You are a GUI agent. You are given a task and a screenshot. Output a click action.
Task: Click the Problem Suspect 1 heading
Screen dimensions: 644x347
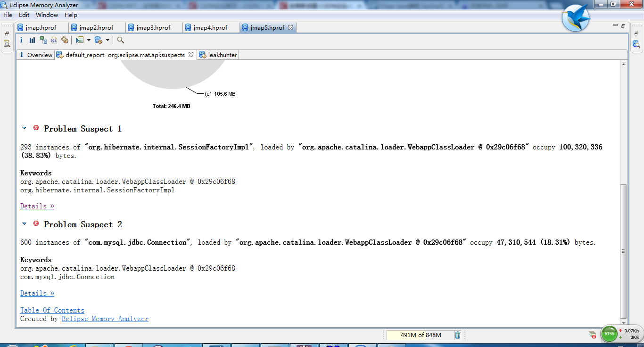[83, 129]
